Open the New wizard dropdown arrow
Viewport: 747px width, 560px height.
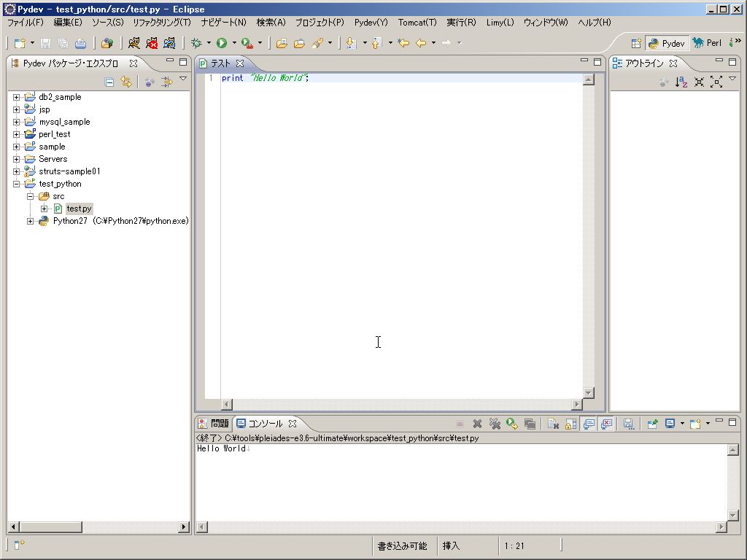click(32, 43)
